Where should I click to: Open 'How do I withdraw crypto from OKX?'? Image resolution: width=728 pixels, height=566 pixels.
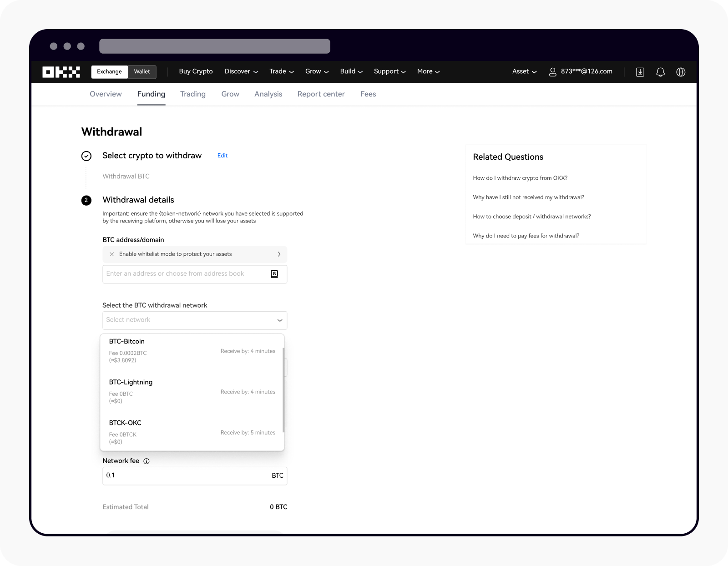coord(520,178)
